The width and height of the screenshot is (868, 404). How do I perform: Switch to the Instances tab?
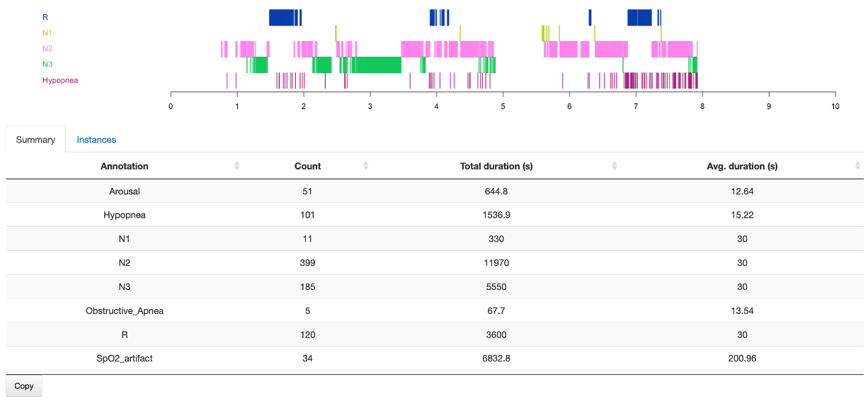click(x=96, y=140)
